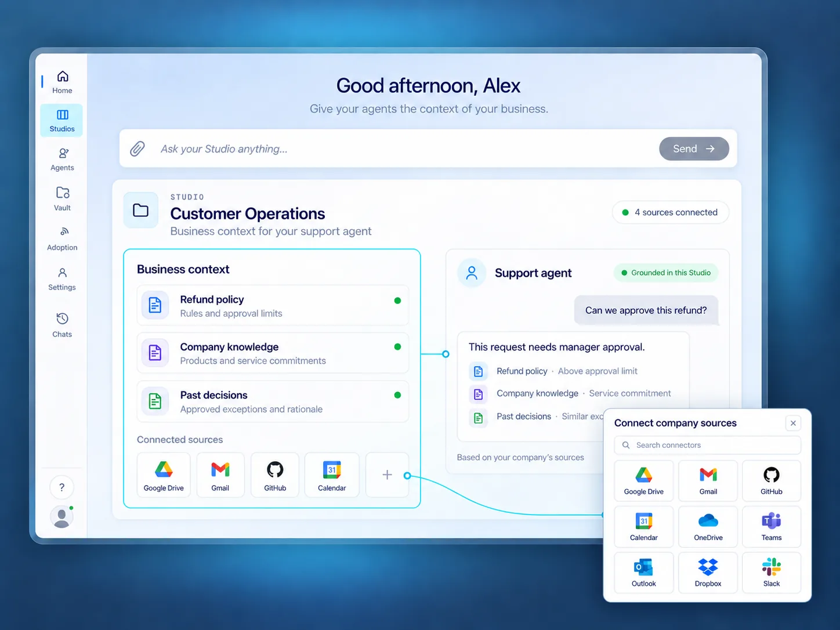This screenshot has width=840, height=630.
Task: Open Adoption in the sidebar
Action: pos(62,238)
